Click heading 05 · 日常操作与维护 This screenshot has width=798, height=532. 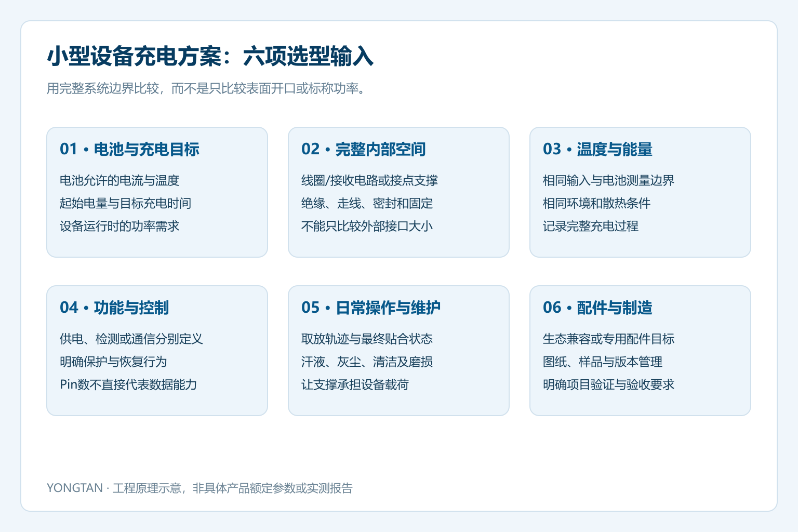pyautogui.click(x=371, y=308)
